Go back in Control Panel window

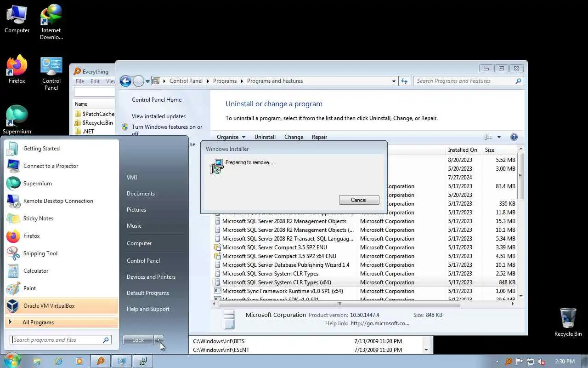[125, 81]
